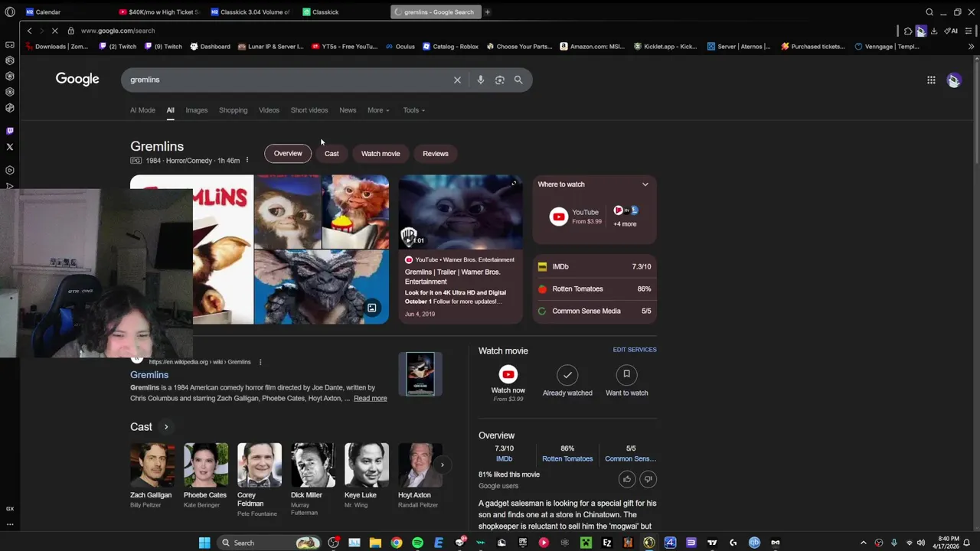Viewport: 980px width, 551px height.
Task: Open the Tools dropdown
Action: (x=413, y=110)
